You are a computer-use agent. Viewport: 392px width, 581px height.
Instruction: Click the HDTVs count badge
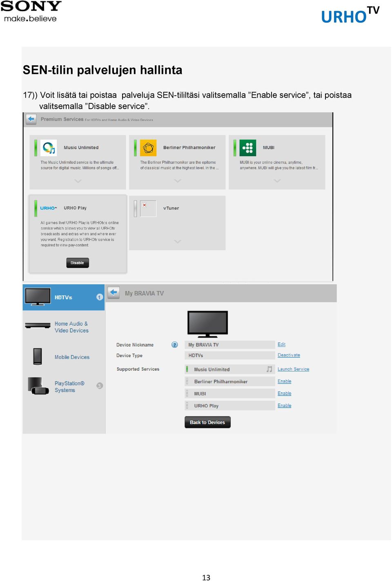(100, 297)
